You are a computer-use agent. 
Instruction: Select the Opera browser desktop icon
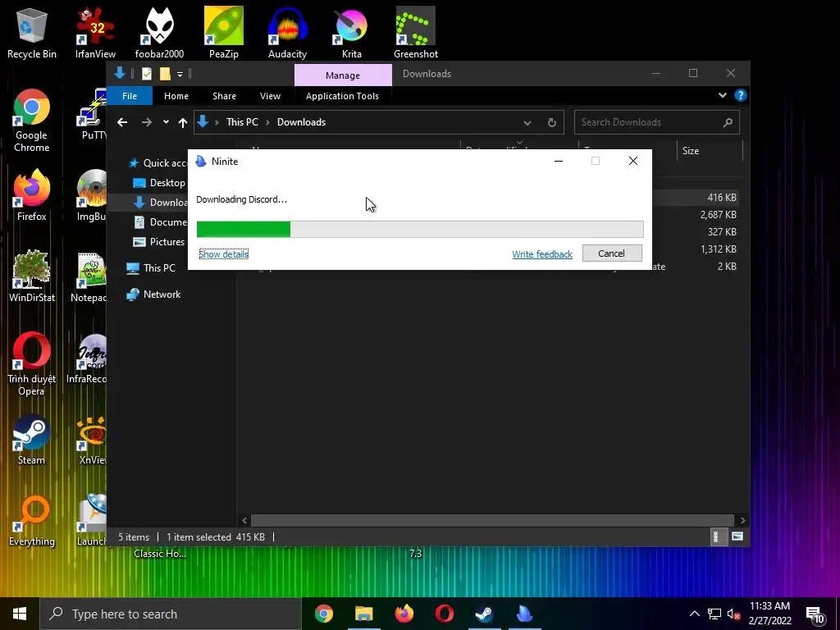pos(32,364)
